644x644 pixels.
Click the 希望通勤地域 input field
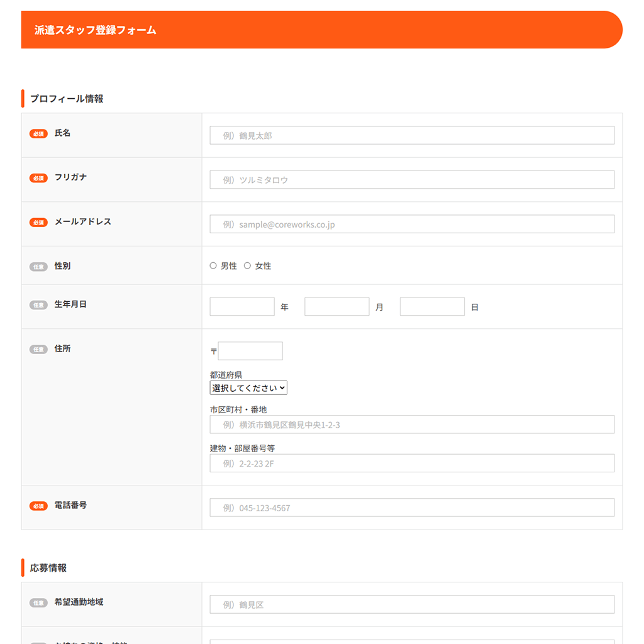pos(412,604)
